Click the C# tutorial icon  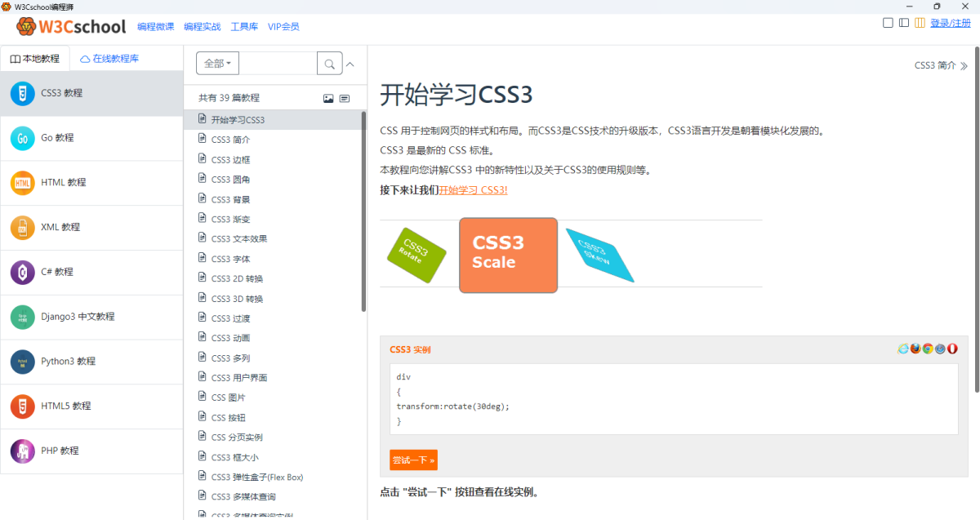[23, 272]
